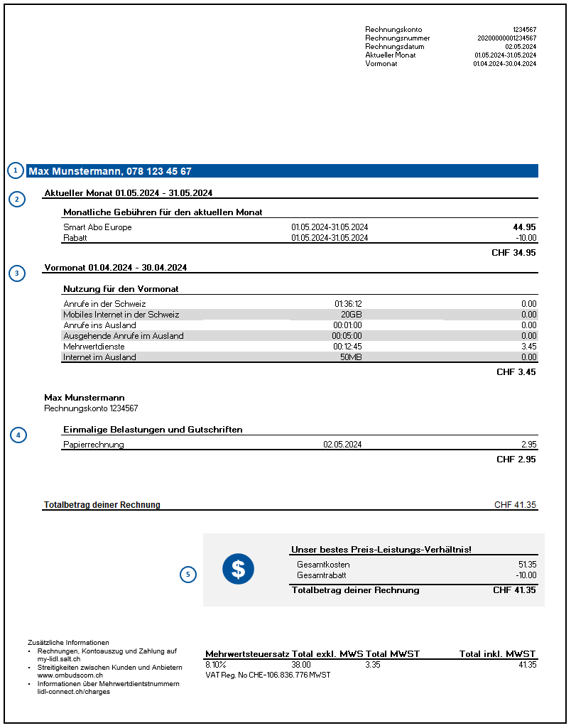Select the 'Smart Abo Europe' line item

pos(97,227)
